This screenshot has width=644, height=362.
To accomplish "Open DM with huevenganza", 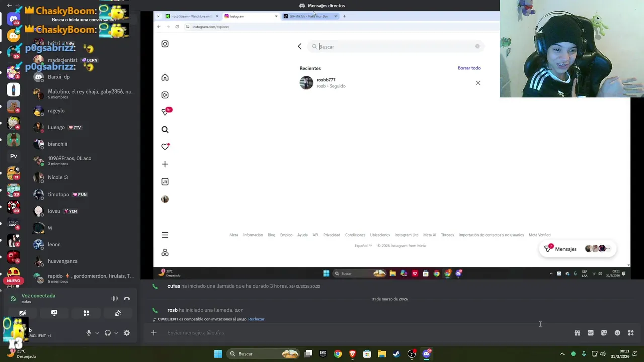I will point(85,261).
